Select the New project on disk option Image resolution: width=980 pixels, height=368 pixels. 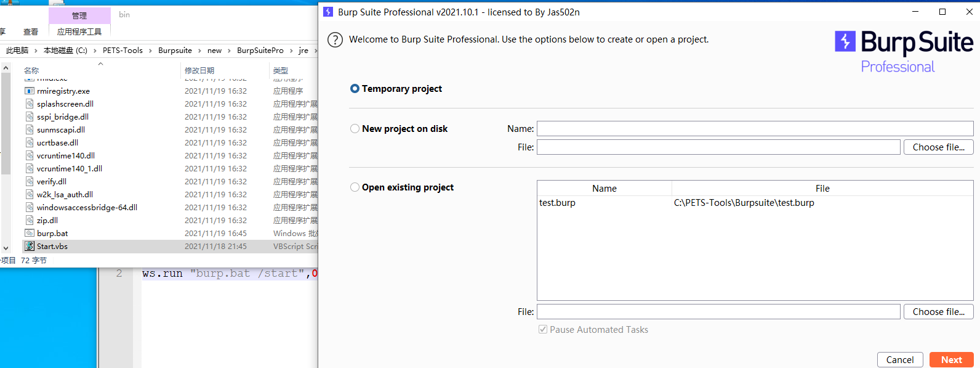[x=355, y=129]
